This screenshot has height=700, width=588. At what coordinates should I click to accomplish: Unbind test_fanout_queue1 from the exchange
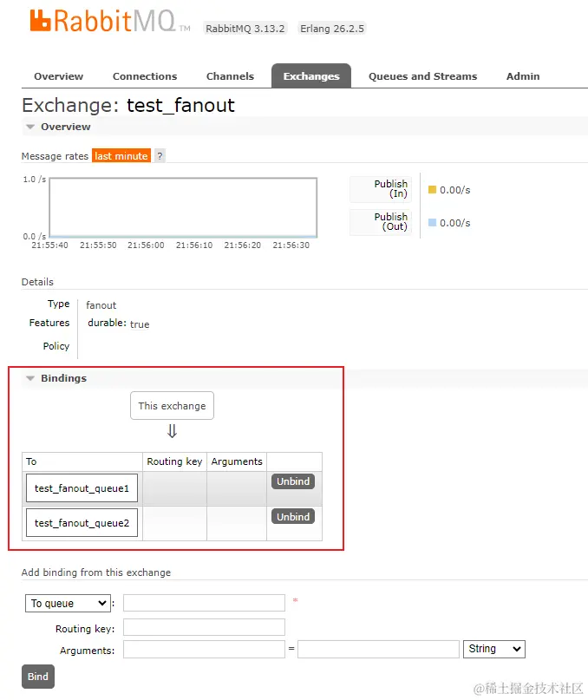[293, 481]
